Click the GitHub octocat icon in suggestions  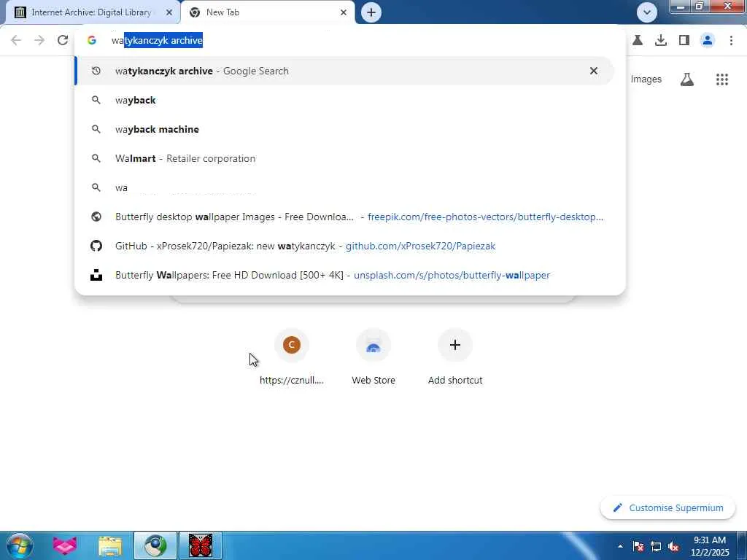tap(96, 246)
